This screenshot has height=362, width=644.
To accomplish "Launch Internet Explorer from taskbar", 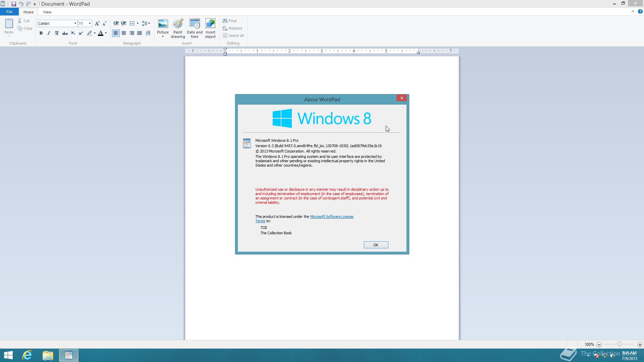I will pos(27,355).
